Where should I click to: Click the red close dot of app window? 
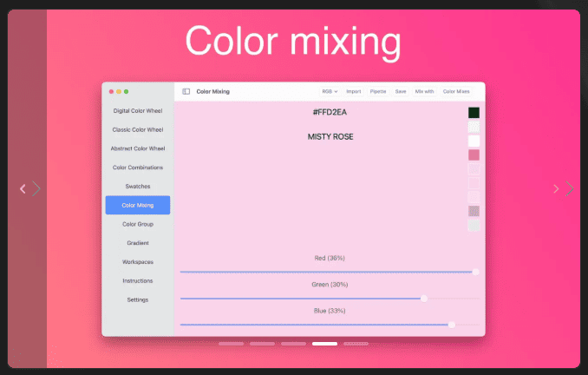pos(111,92)
